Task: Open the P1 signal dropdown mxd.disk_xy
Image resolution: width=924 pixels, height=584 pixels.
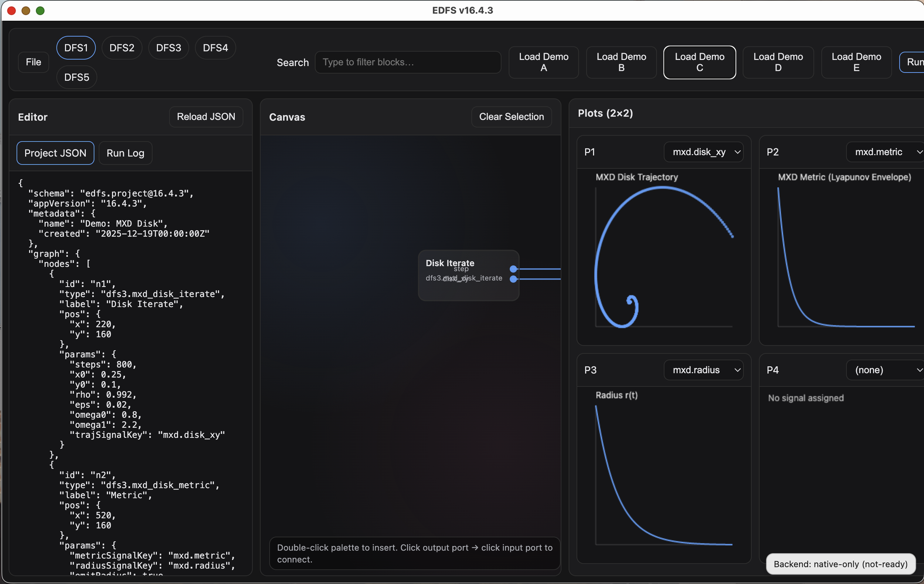Action: click(703, 152)
